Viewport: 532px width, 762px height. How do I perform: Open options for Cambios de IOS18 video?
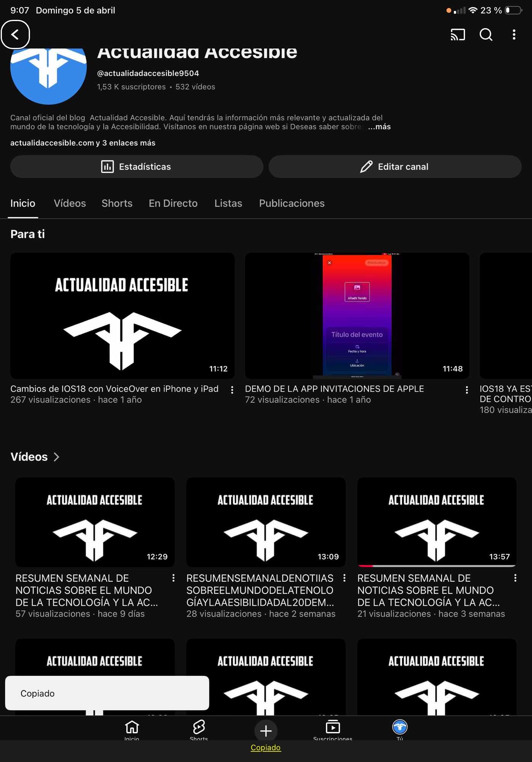point(232,390)
